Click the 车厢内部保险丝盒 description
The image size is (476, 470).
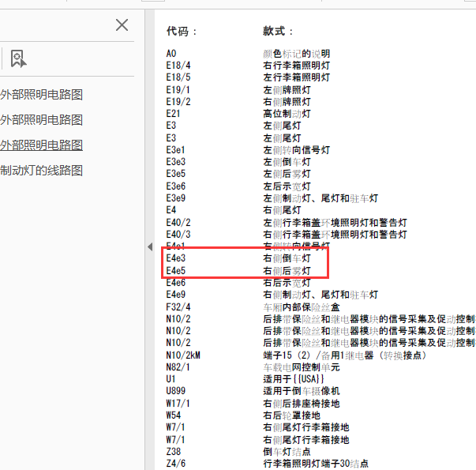coord(301,306)
